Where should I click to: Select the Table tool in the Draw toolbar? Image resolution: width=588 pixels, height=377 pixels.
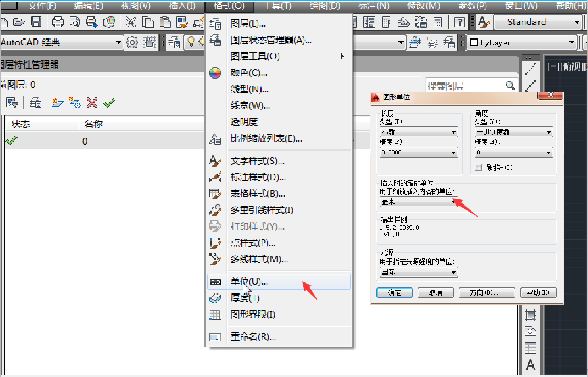click(x=530, y=348)
